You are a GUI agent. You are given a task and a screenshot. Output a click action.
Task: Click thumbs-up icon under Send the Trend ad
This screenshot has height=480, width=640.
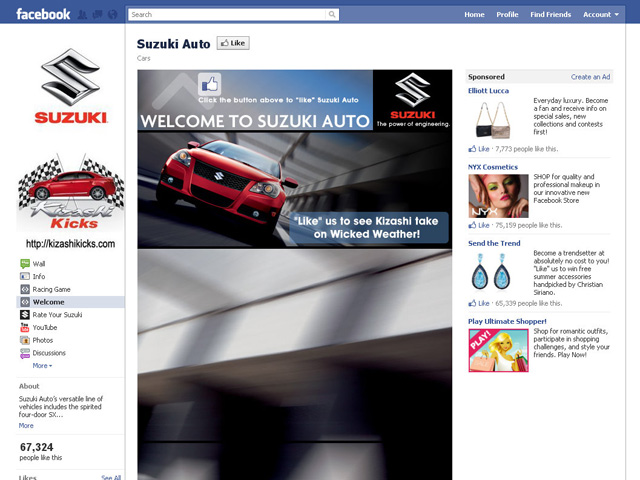point(472,303)
